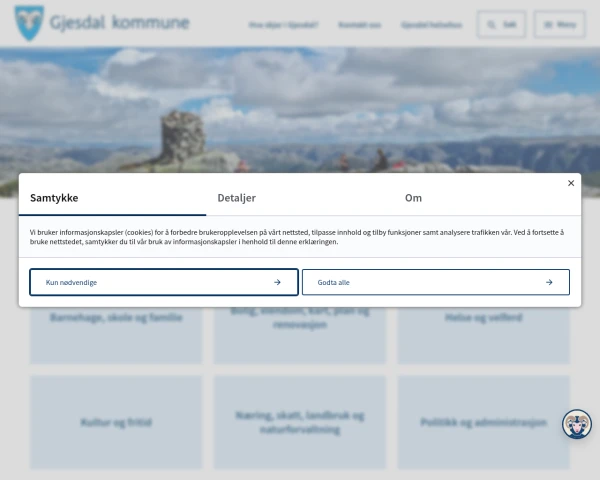This screenshot has height=480, width=600.
Task: Open the Søk search button in header
Action: click(x=501, y=24)
